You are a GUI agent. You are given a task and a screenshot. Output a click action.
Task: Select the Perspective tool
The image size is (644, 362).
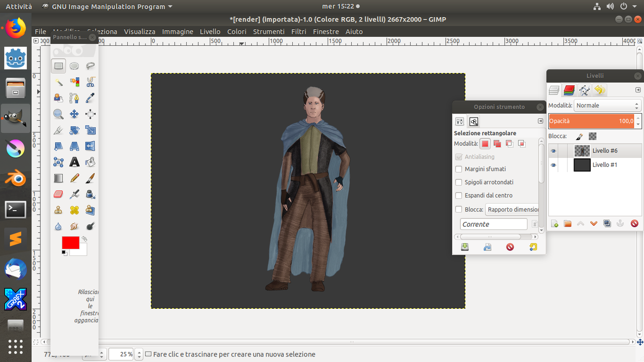click(x=74, y=146)
